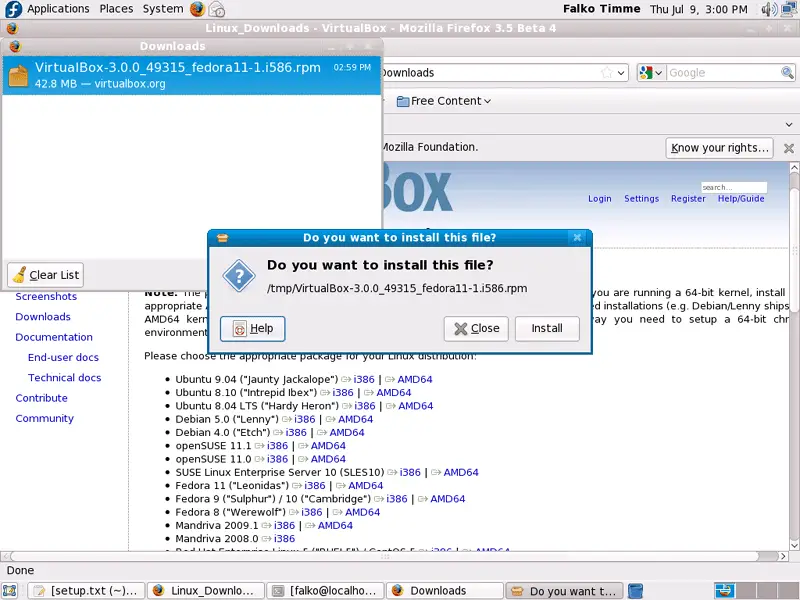Screen dimensions: 800x600
Task: Click the Know your rights button
Action: [x=719, y=148]
